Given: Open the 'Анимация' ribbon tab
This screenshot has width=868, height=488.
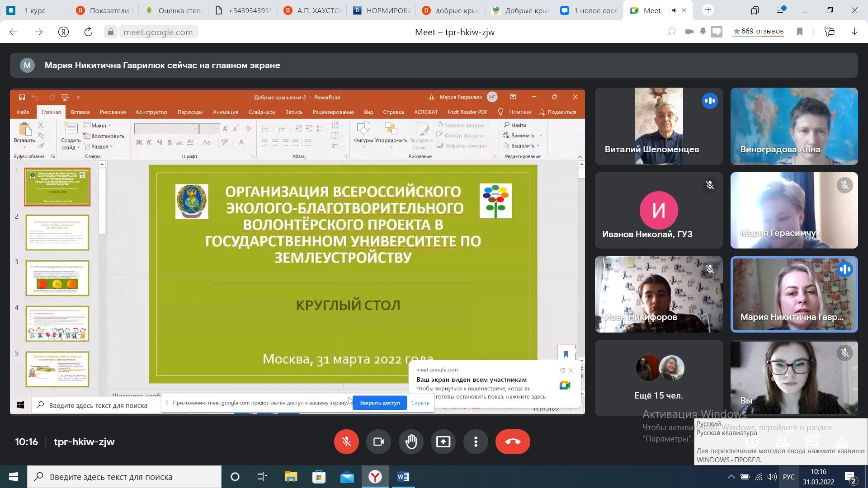Looking at the screenshot, I should (226, 112).
